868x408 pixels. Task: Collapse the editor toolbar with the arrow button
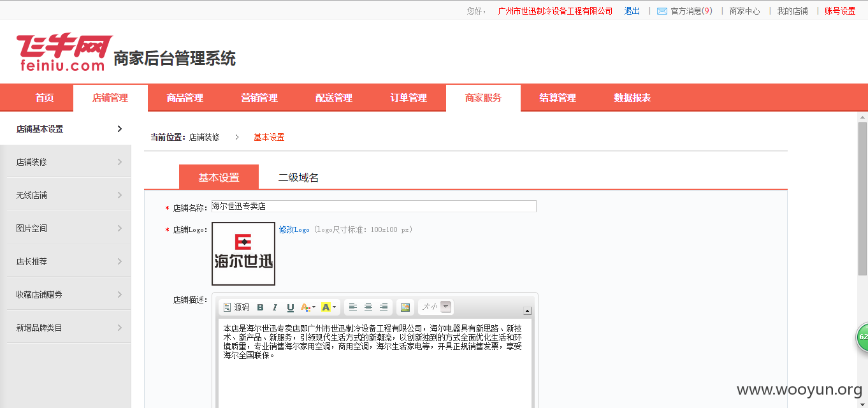tap(527, 311)
